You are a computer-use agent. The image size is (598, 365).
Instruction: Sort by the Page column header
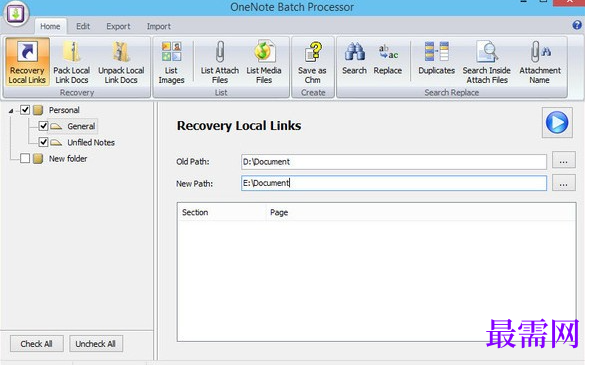click(420, 212)
